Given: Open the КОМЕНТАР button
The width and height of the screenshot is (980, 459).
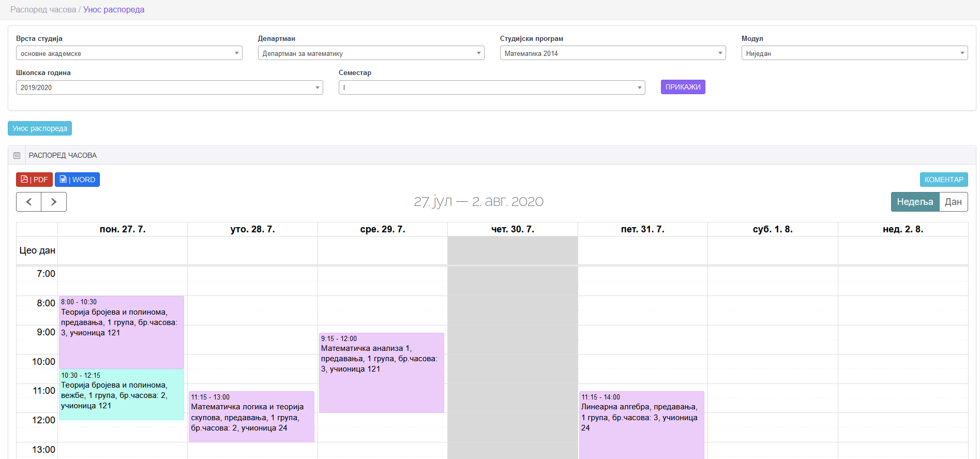Looking at the screenshot, I should [x=943, y=180].
